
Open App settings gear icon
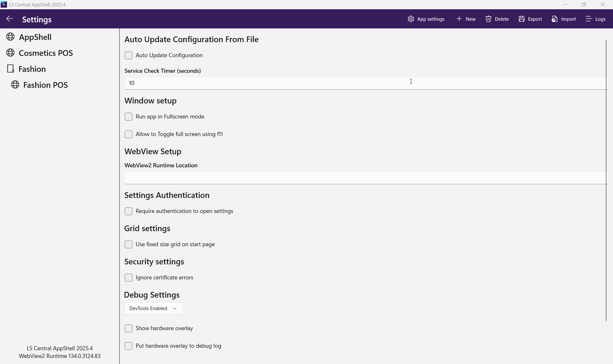pos(411,19)
